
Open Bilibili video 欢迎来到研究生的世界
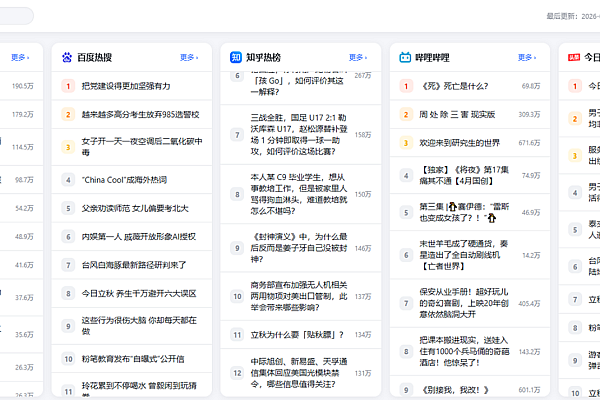460,143
